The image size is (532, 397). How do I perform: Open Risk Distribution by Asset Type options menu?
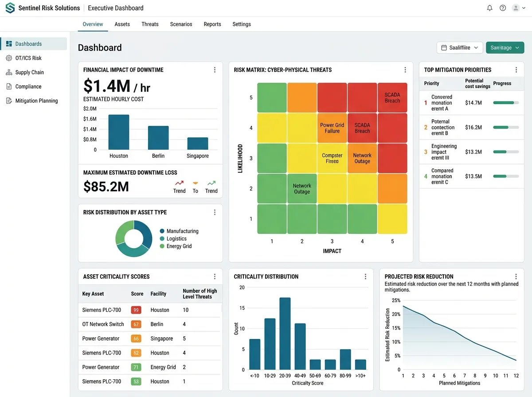pyautogui.click(x=215, y=212)
